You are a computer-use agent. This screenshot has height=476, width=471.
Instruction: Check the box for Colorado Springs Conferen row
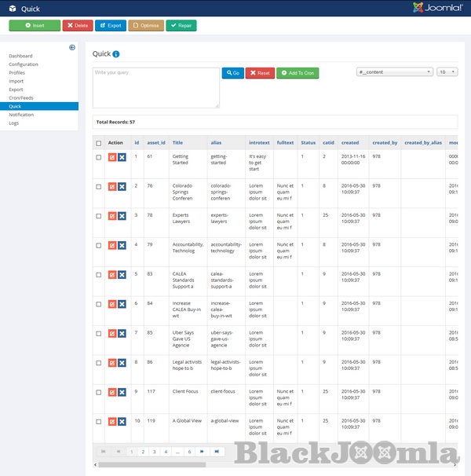pos(98,187)
